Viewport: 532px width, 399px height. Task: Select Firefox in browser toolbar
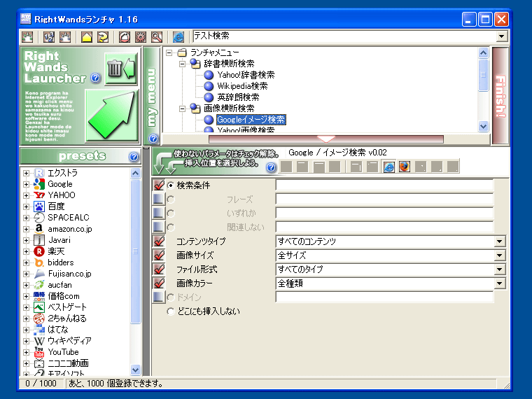click(404, 167)
